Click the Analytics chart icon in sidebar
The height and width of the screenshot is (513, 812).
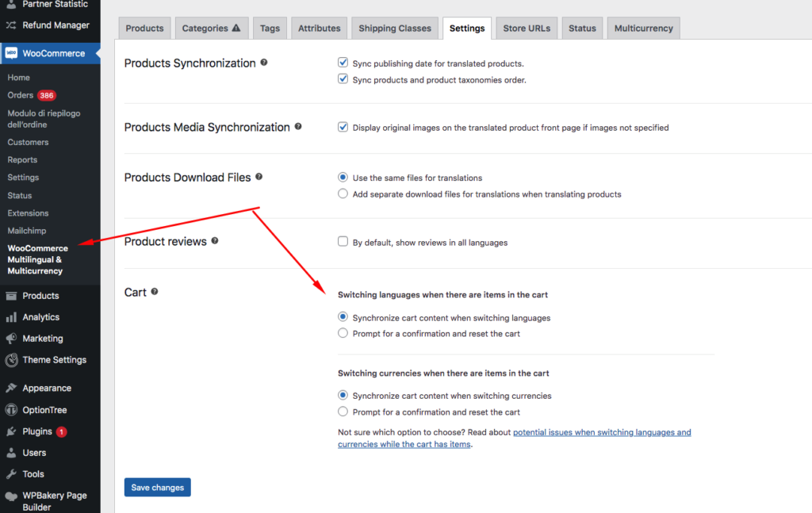coord(11,316)
